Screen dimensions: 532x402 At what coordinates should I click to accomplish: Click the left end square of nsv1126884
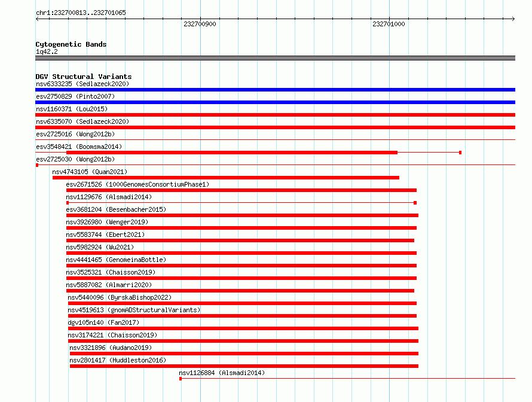(x=181, y=379)
